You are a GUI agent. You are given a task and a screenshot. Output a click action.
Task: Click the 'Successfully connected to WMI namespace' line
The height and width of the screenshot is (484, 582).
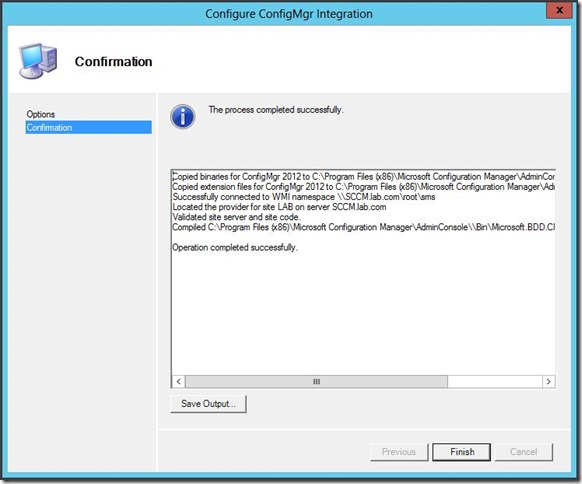point(304,197)
